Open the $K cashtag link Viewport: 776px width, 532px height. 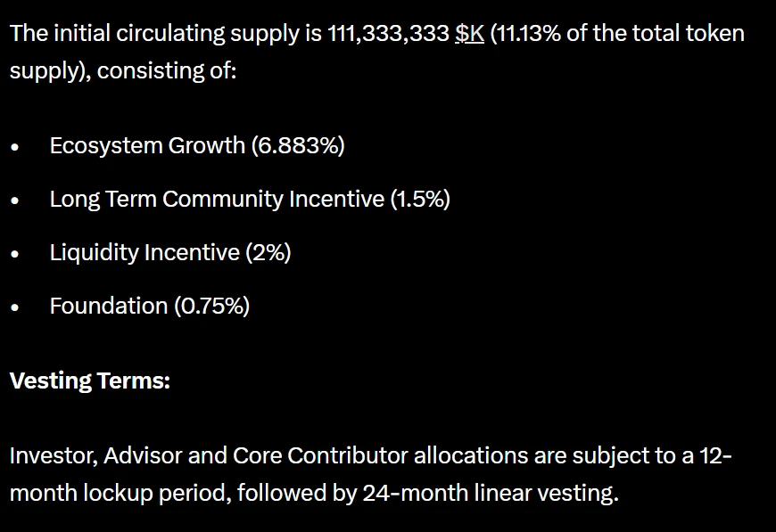tap(470, 35)
